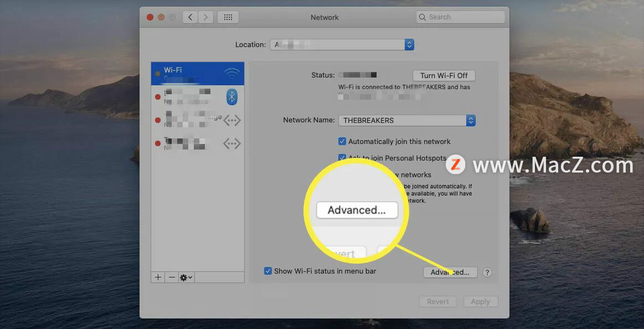Go forward with the right chevron button
The height and width of the screenshot is (329, 644).
(206, 17)
